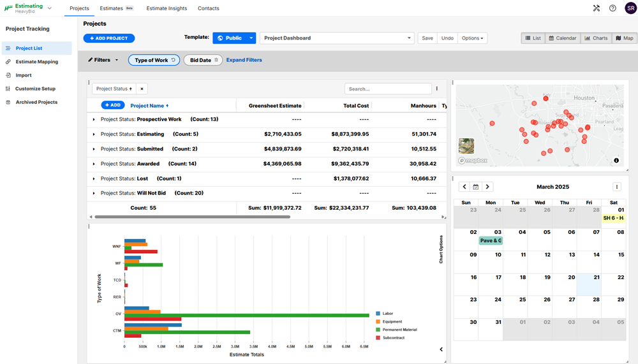Click the Expand Filters link
The height and width of the screenshot is (364, 638).
pyautogui.click(x=244, y=60)
